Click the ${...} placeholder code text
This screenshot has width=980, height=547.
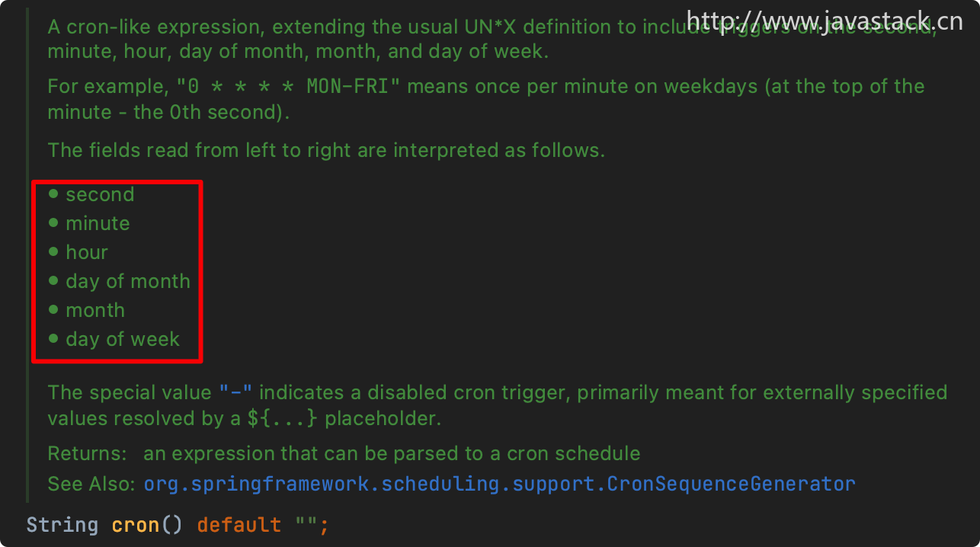(x=282, y=419)
